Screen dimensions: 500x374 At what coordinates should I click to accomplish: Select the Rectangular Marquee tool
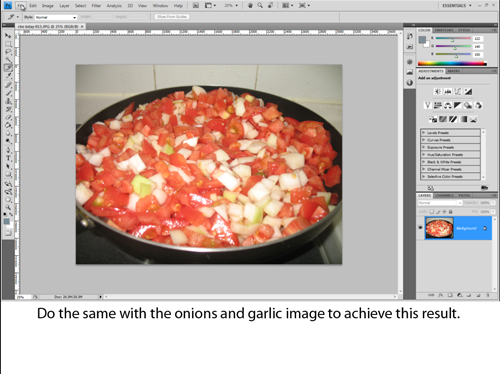[x=8, y=44]
